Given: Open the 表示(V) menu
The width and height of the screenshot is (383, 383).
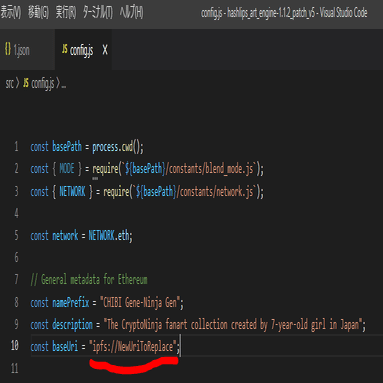Looking at the screenshot, I should click(10, 13).
